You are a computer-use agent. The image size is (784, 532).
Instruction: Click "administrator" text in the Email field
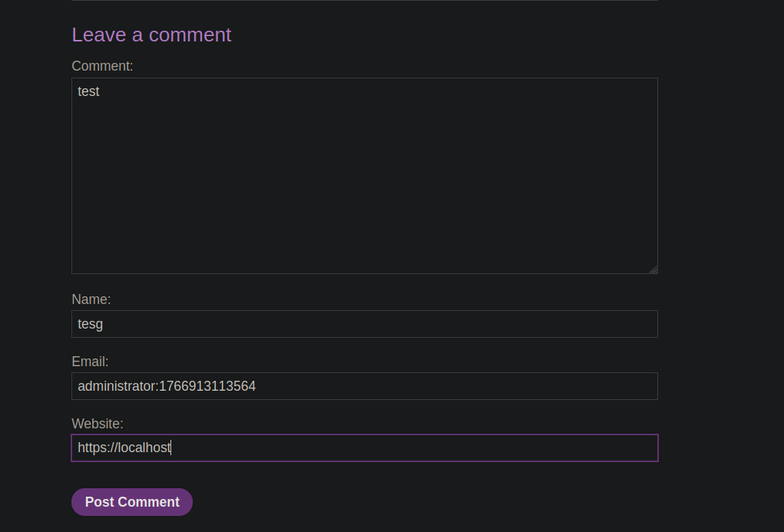pos(117,386)
